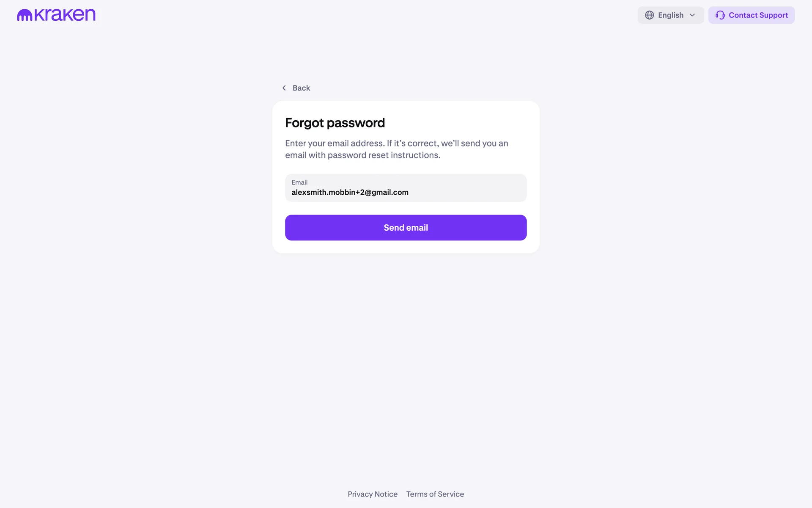Click the Kraken wordmark text
The height and width of the screenshot is (508, 812).
click(x=65, y=15)
